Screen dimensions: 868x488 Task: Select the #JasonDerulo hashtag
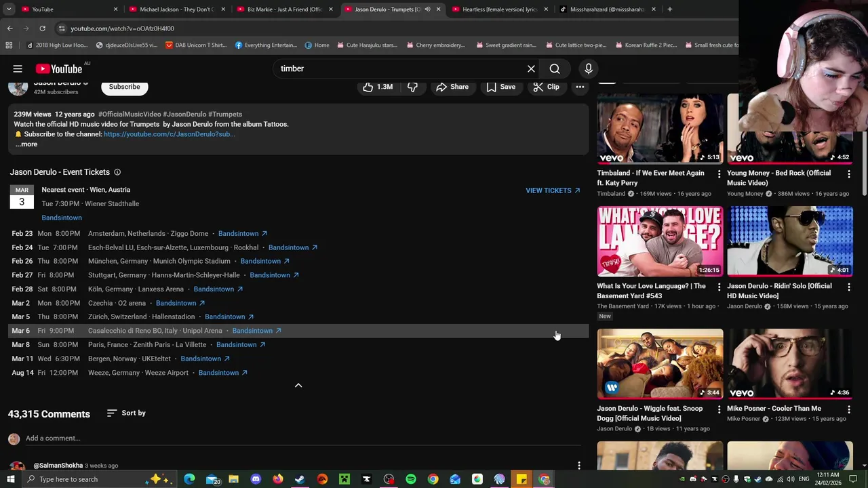click(184, 114)
